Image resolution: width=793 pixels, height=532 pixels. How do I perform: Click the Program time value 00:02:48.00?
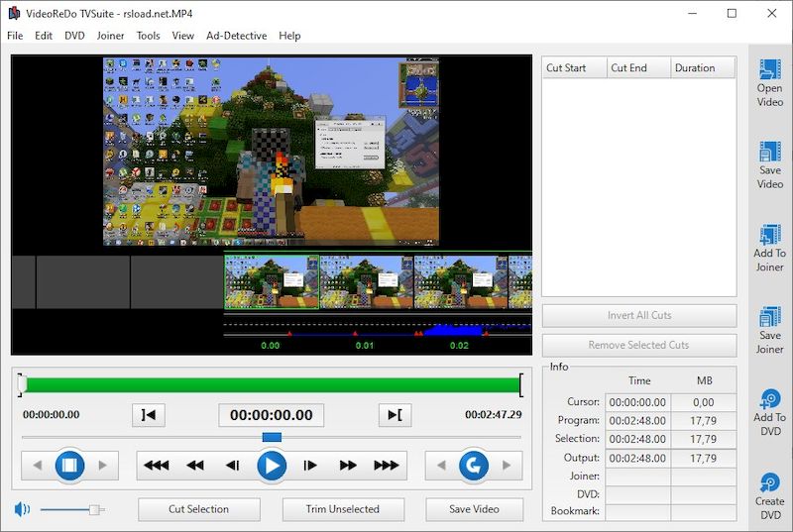pyautogui.click(x=637, y=421)
